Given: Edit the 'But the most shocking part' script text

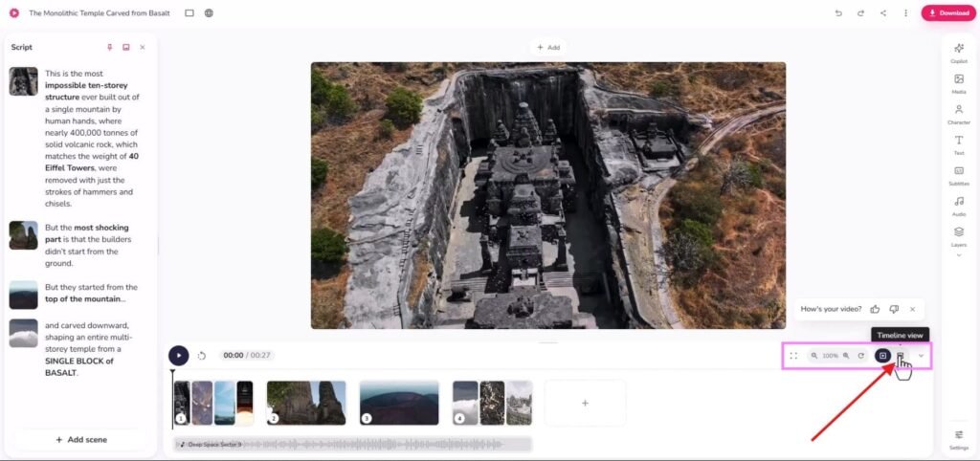Looking at the screenshot, I should pos(89,246).
